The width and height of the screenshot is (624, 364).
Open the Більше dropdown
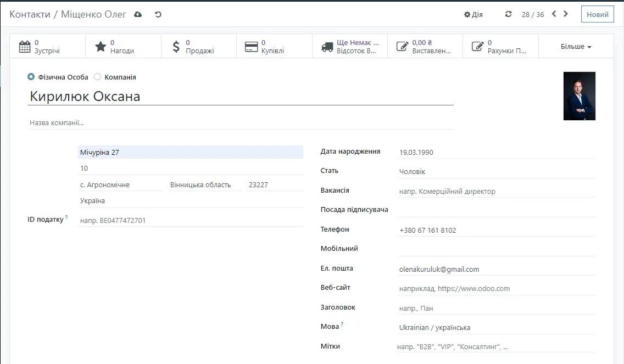pyautogui.click(x=575, y=46)
